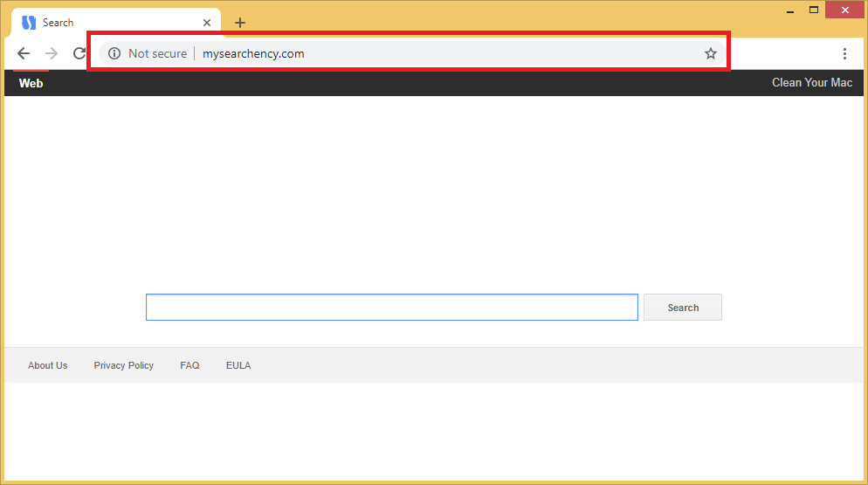
Task: Reload the page with the refresh icon
Action: pos(79,53)
